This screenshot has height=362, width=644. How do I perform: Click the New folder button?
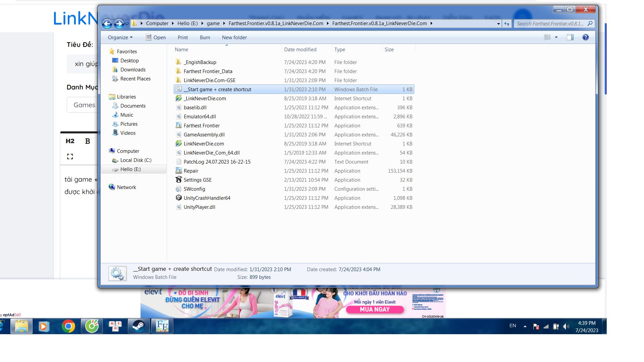[234, 37]
